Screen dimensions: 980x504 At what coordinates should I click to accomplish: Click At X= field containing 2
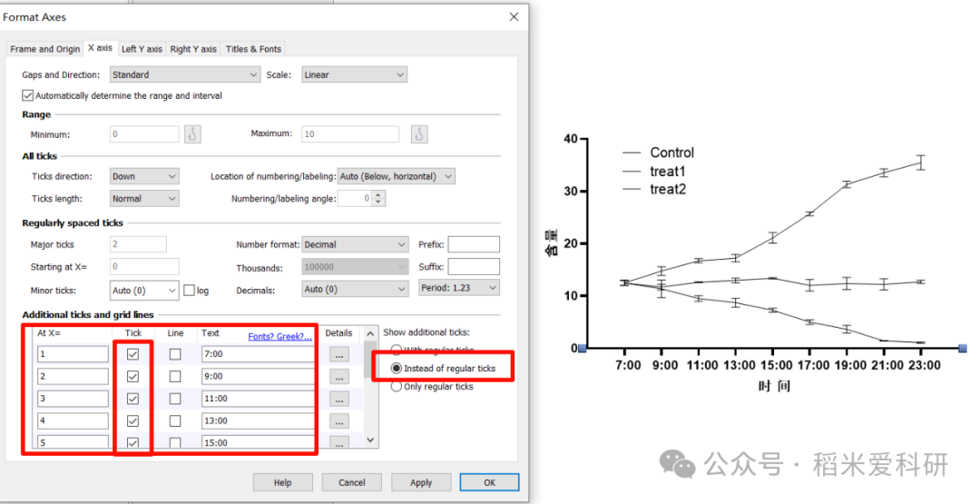(73, 377)
